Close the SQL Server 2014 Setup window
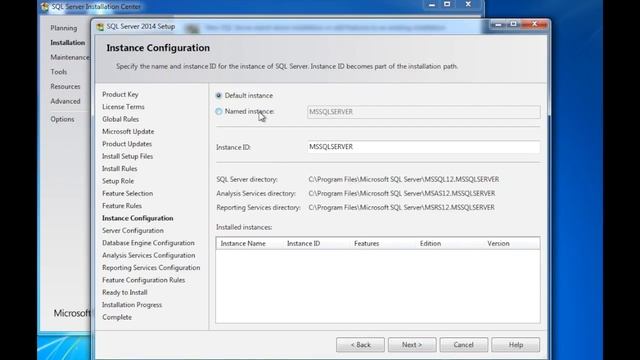Image resolution: width=640 pixels, height=360 pixels. [535, 24]
